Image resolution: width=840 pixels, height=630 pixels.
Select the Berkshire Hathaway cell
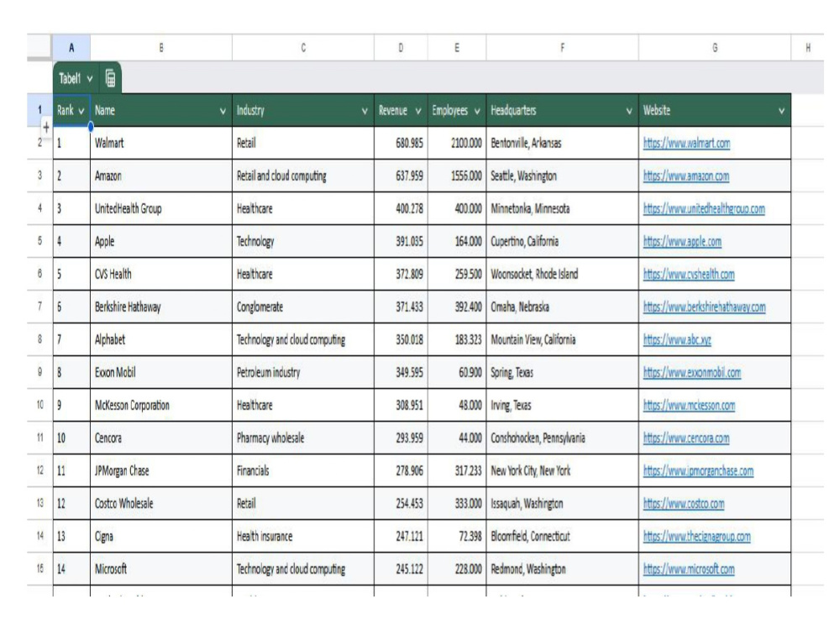[160, 307]
